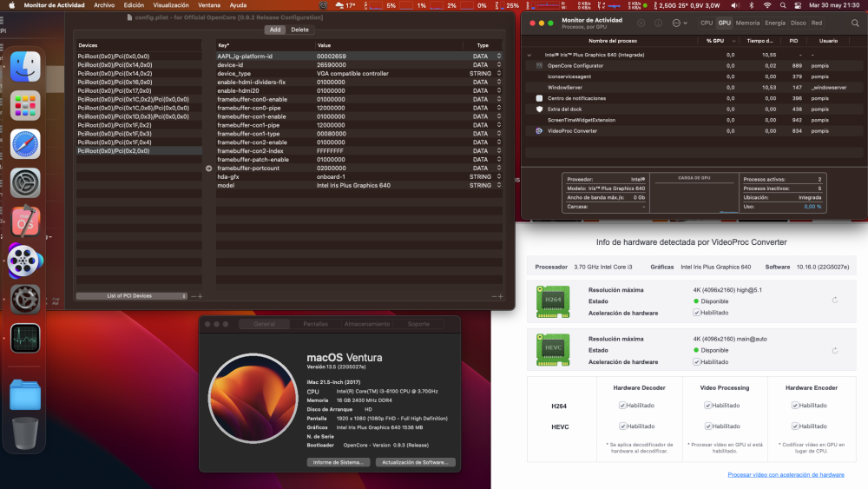868x489 pixels.
Task: Open Control Center in the menu bar
Action: (798, 5)
